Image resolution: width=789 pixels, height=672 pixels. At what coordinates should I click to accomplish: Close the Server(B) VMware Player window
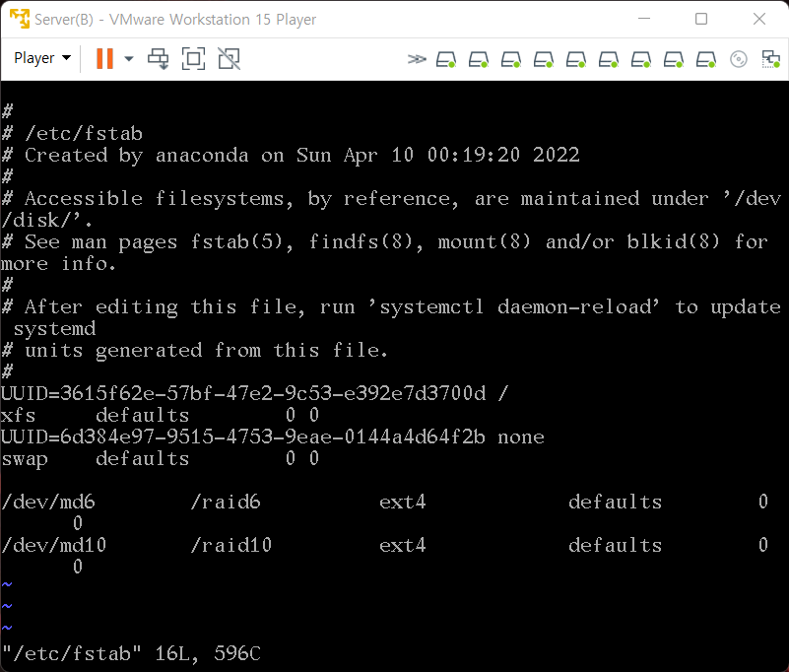759,19
